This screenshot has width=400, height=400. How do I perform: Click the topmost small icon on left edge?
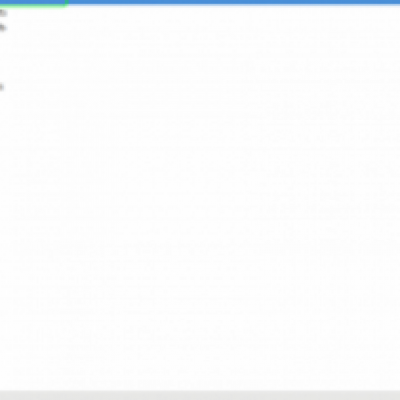(3, 13)
